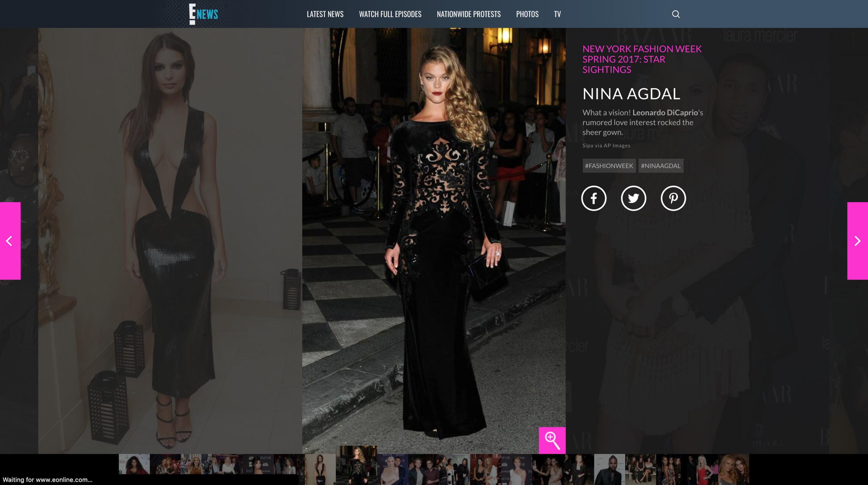
Task: Click the #FASHIONWEEK tag
Action: (609, 166)
